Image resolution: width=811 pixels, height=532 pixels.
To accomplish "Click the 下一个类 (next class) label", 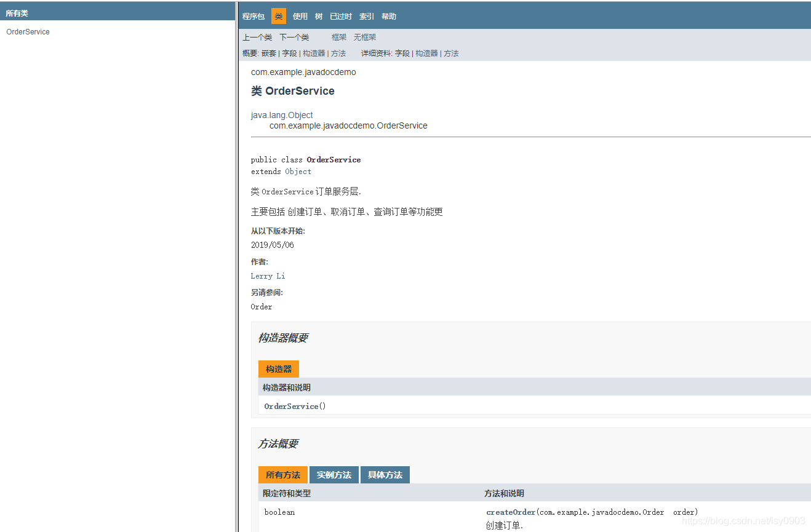I will click(294, 38).
